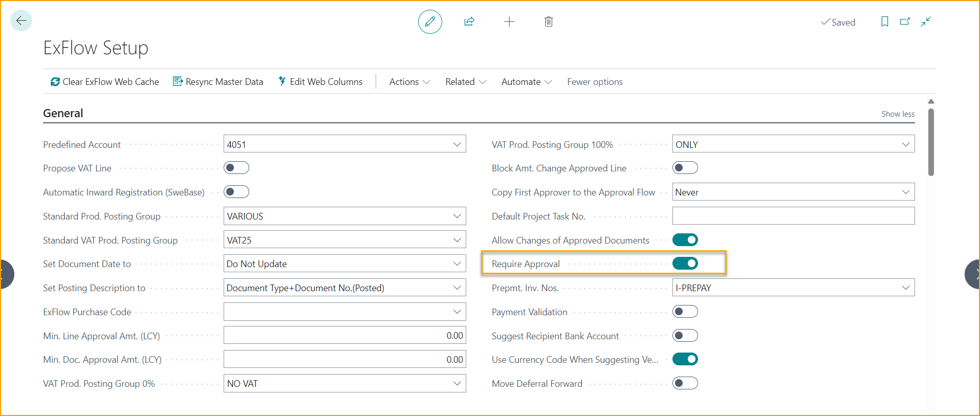The image size is (980, 416).
Task: Open page in new window icon
Action: [905, 21]
